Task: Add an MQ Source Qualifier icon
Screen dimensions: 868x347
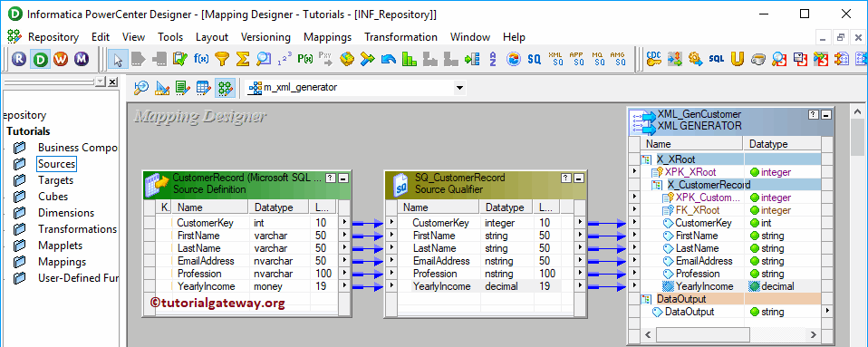Action: point(597,59)
